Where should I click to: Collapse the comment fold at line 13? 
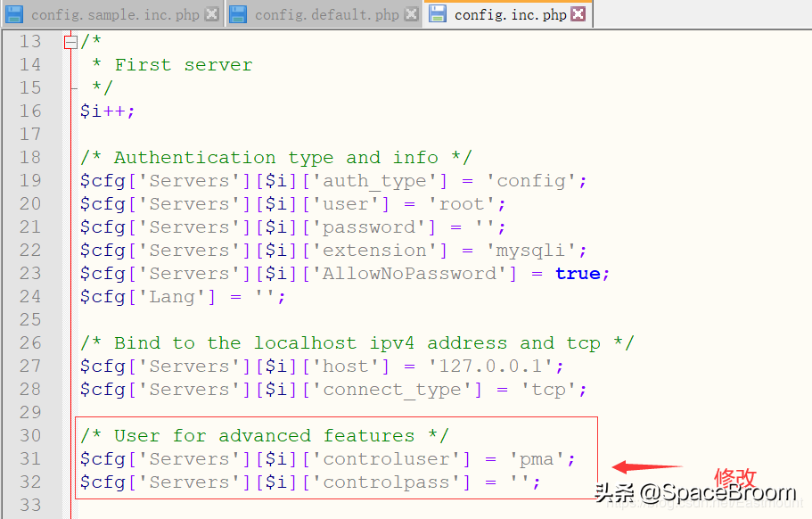point(70,40)
